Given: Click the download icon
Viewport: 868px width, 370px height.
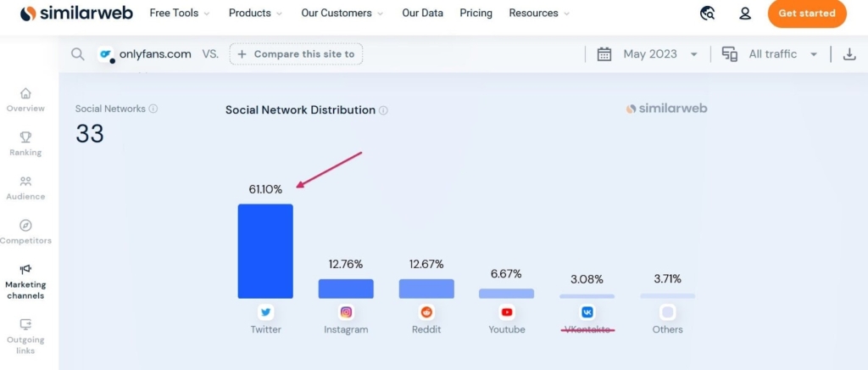Looking at the screenshot, I should tap(849, 54).
